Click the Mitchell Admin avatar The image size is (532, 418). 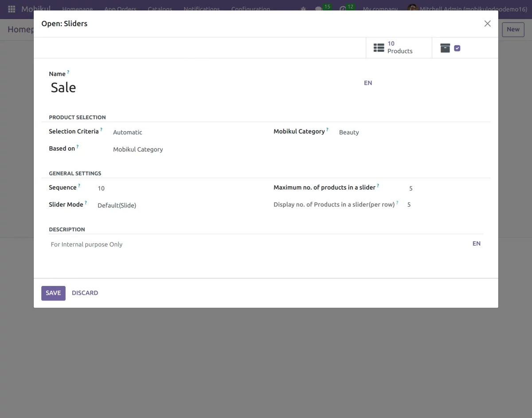coord(412,9)
